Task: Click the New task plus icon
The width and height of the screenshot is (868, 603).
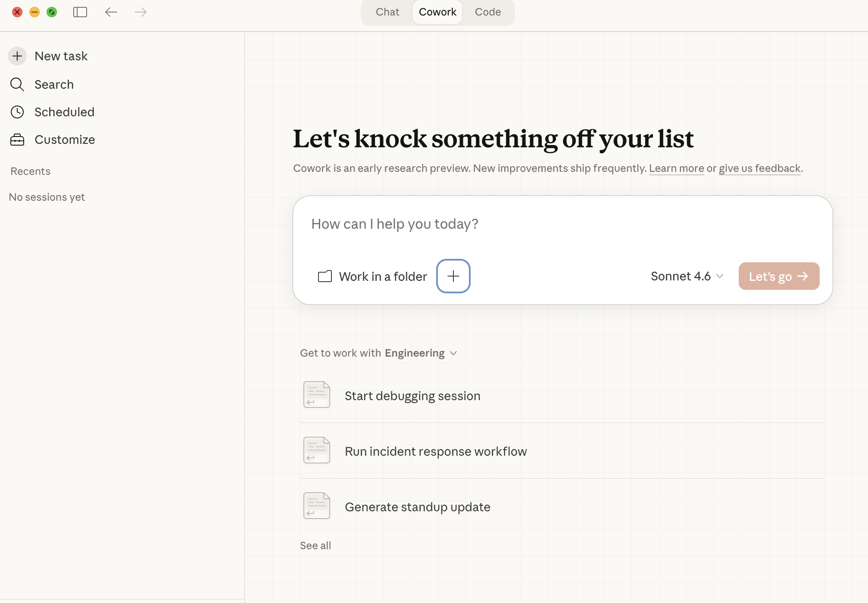Action: point(17,56)
